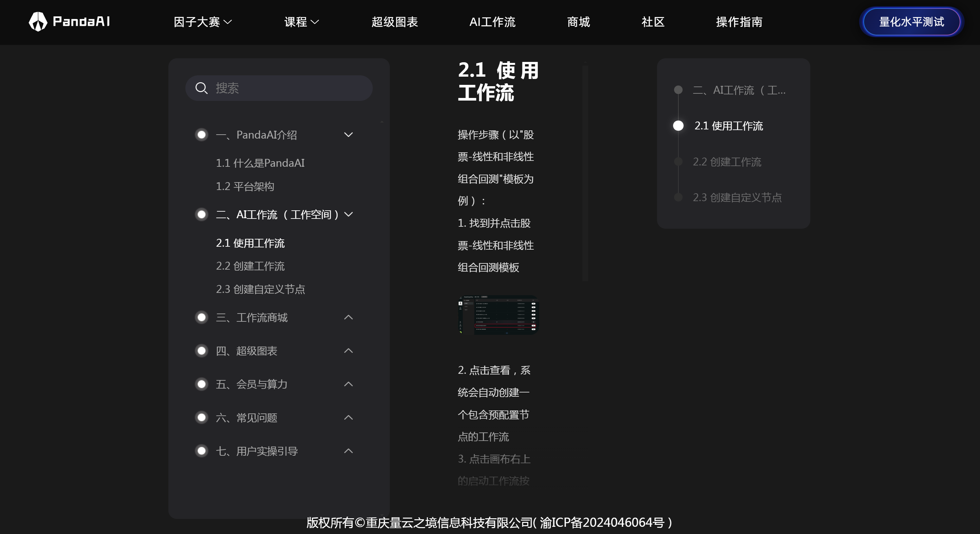Expand the 三、工作流商城 chevron
Screen dimensions: 980x534
pyautogui.click(x=349, y=317)
